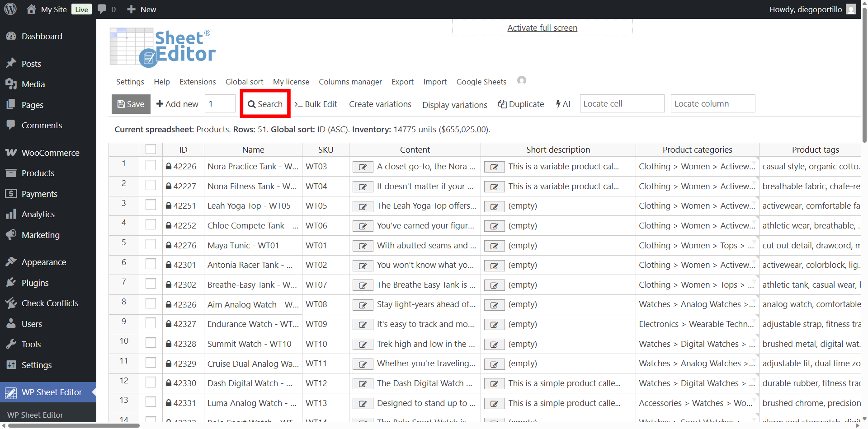Tick the select-all checkbox in header row
Image resolution: width=868 pixels, height=429 pixels.
[151, 149]
